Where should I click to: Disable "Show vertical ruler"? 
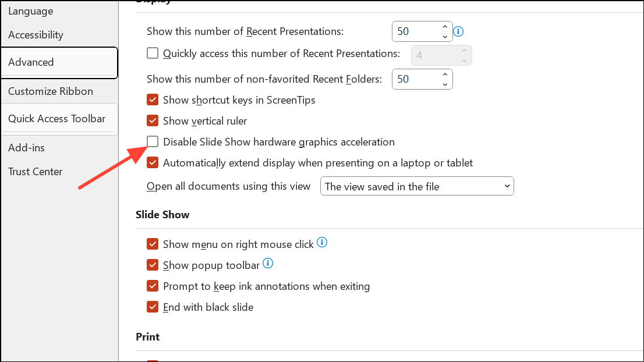click(152, 120)
